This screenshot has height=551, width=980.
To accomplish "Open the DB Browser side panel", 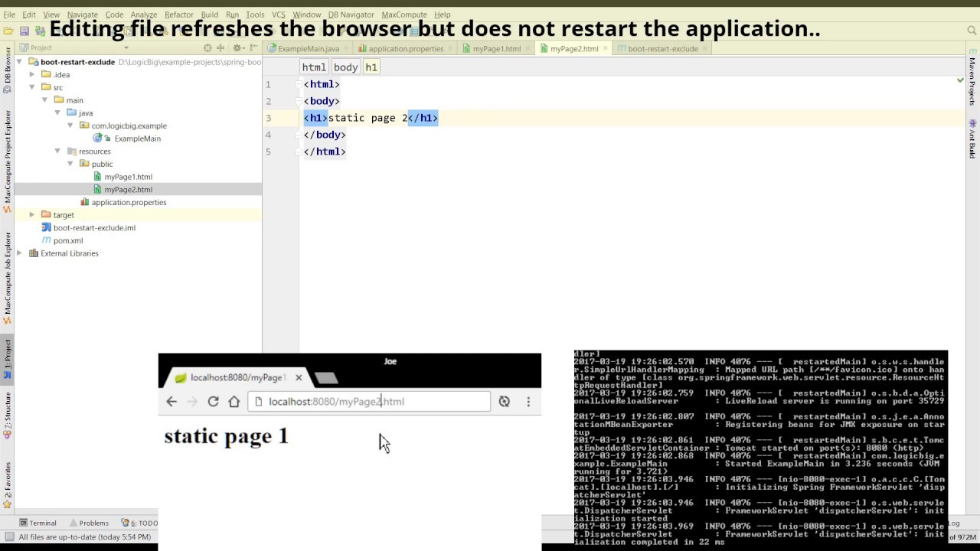I will pyautogui.click(x=8, y=69).
